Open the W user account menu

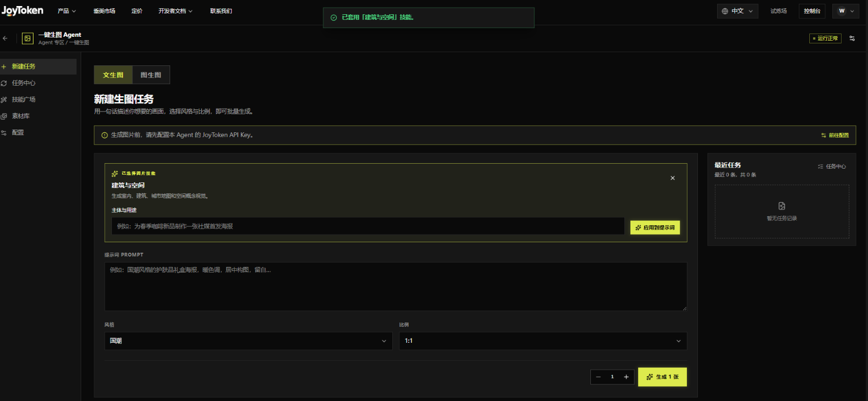846,11
